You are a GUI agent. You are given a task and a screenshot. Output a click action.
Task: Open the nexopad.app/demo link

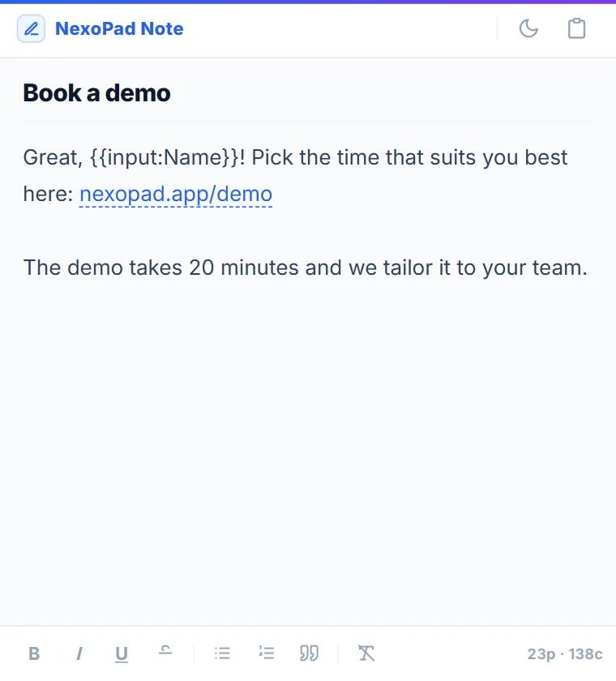[176, 194]
